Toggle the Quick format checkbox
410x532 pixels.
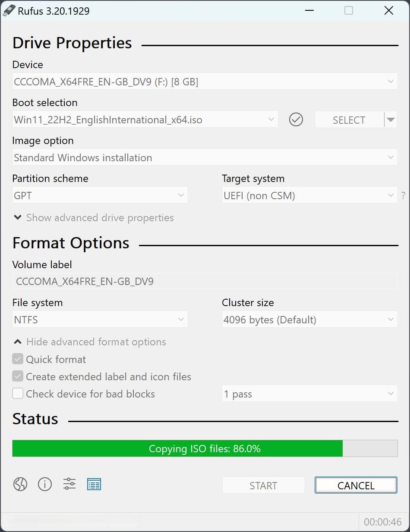point(18,359)
